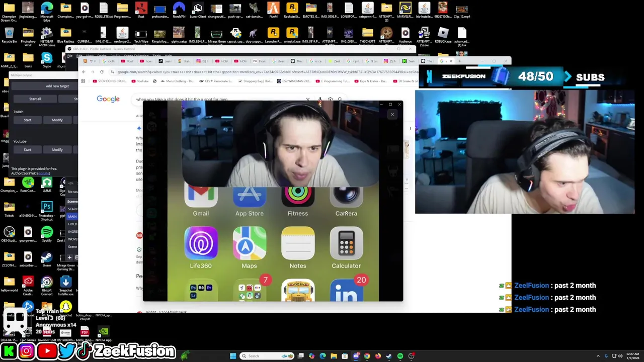This screenshot has height=362, width=644.
Task: Open the Gmail app on phone mirror
Action: coord(201,202)
